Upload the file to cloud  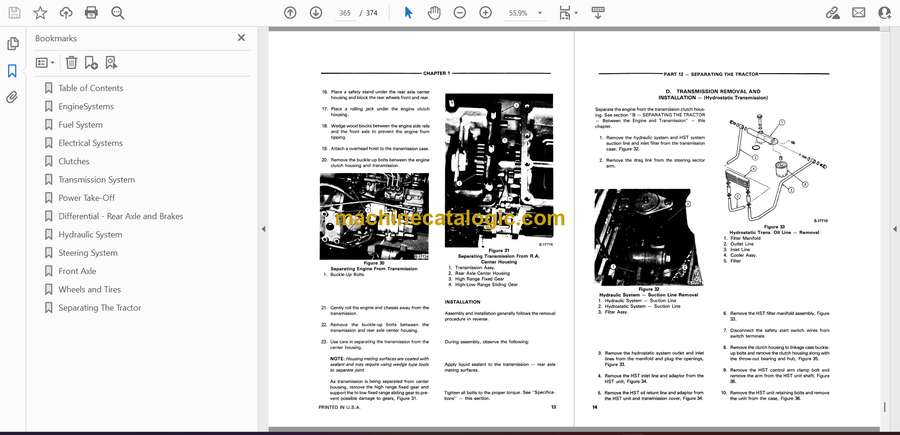tap(66, 13)
